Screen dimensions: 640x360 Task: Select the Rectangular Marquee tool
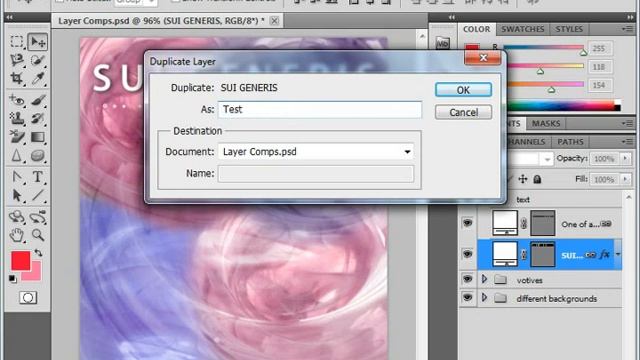[x=17, y=42]
